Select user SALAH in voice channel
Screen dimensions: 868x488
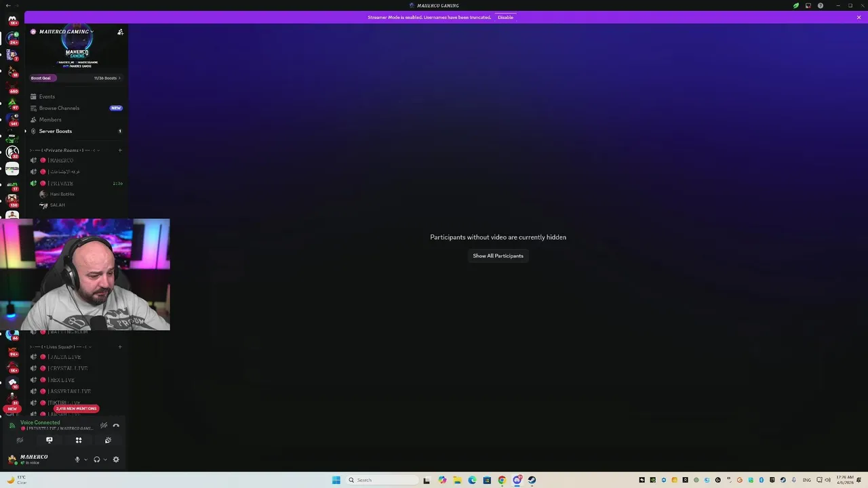[58, 205]
